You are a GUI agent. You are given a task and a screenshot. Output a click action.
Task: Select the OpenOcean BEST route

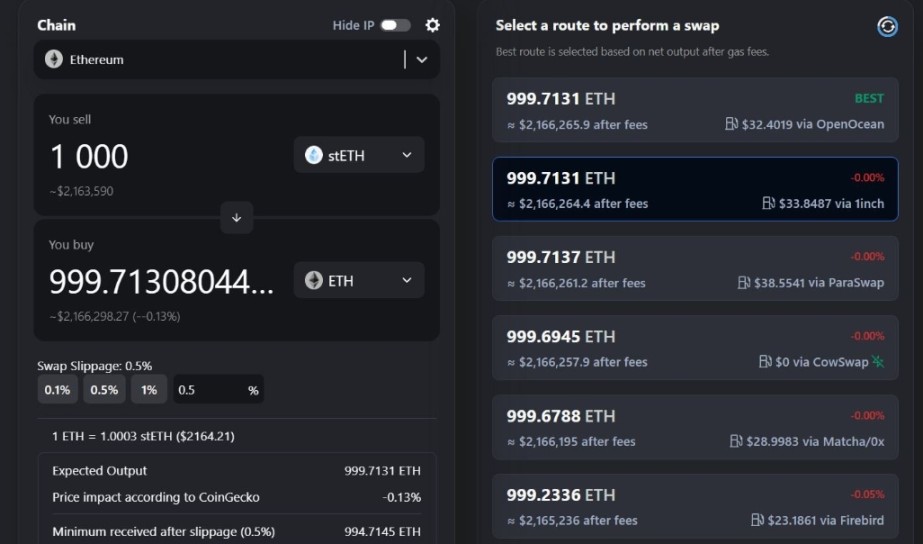695,111
